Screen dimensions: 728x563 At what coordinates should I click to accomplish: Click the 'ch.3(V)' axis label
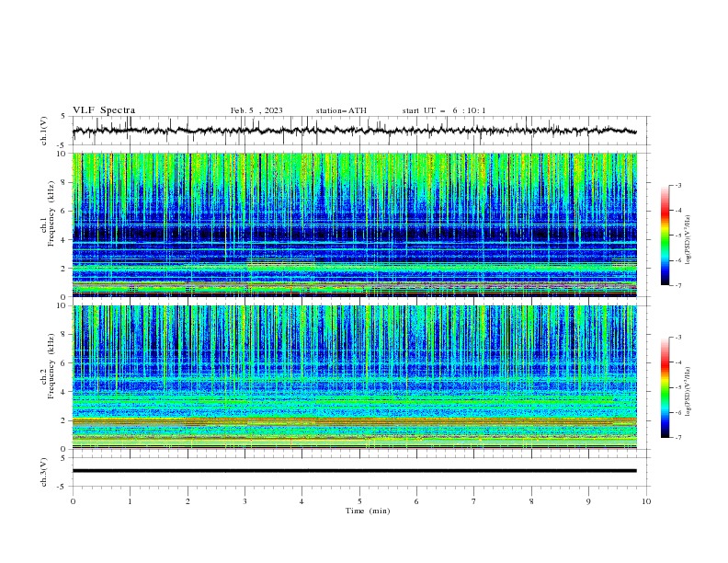click(44, 472)
